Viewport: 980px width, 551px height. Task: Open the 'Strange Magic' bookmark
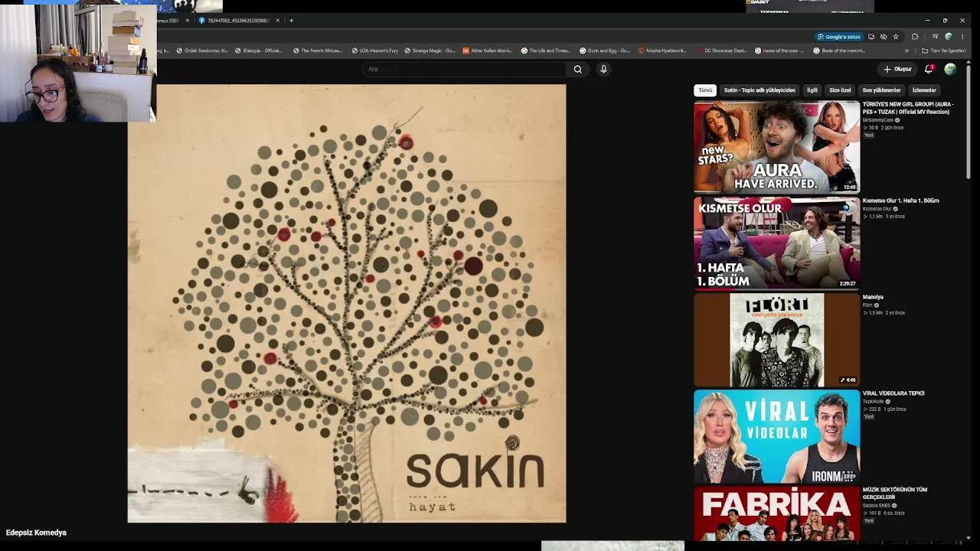point(430,51)
